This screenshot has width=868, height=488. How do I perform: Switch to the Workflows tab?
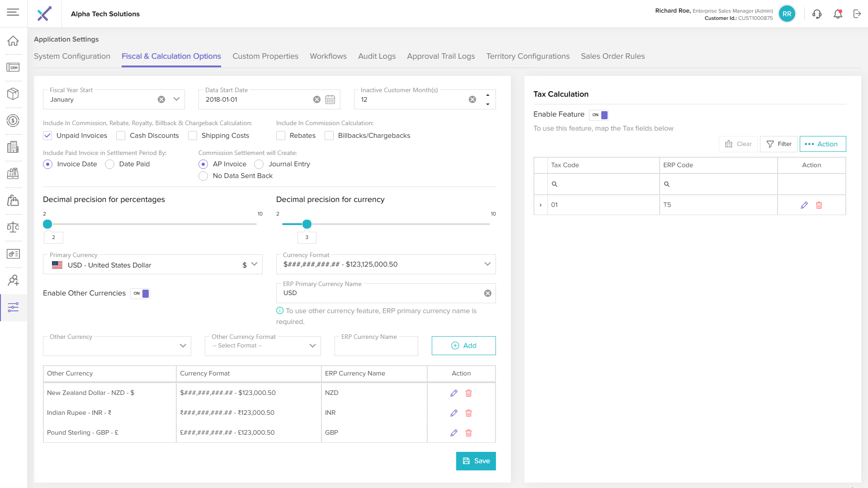click(328, 56)
